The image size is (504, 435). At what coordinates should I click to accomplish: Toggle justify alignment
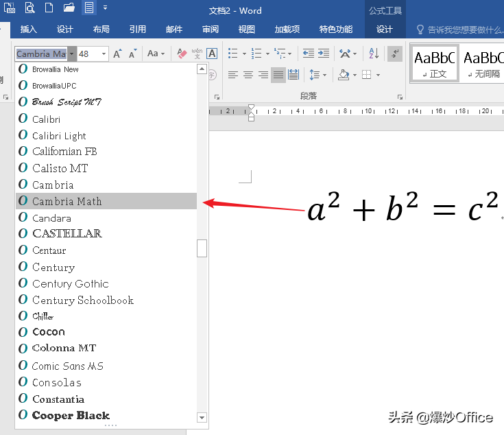(278, 75)
